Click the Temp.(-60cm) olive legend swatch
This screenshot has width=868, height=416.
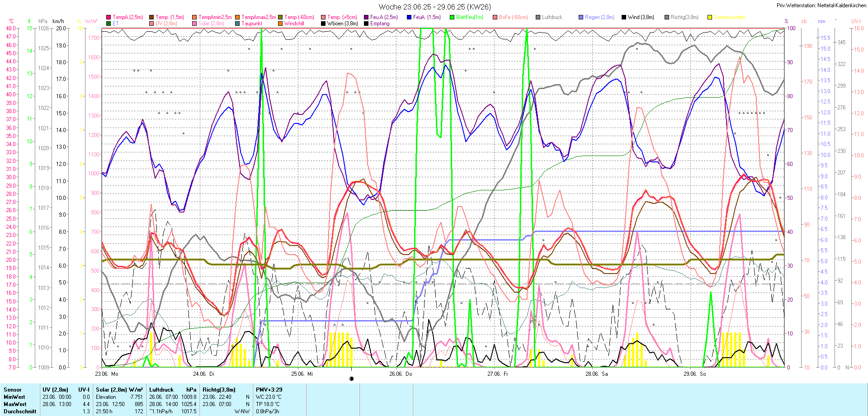click(280, 17)
